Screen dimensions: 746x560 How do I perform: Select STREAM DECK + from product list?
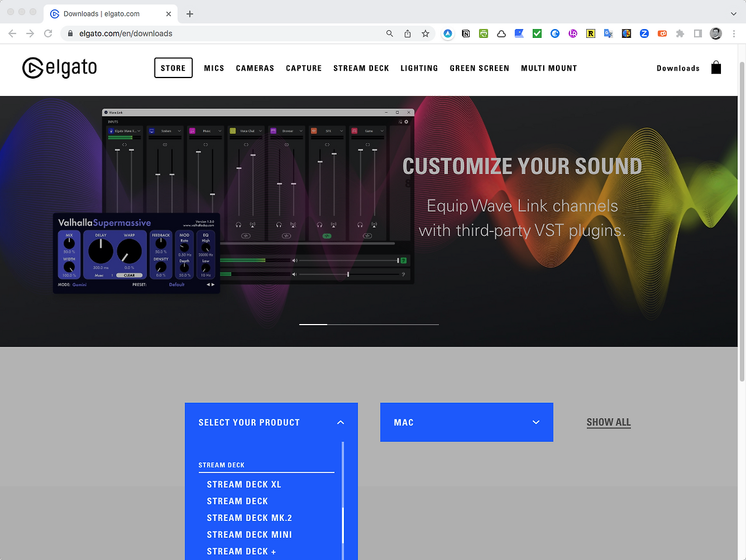pyautogui.click(x=241, y=552)
